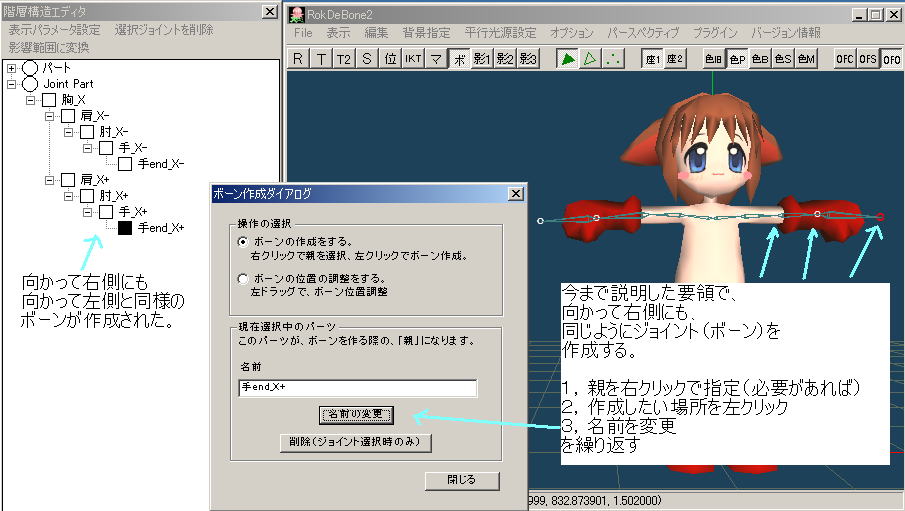Click the solid green triangle display icon
The height and width of the screenshot is (511, 905).
point(567,58)
